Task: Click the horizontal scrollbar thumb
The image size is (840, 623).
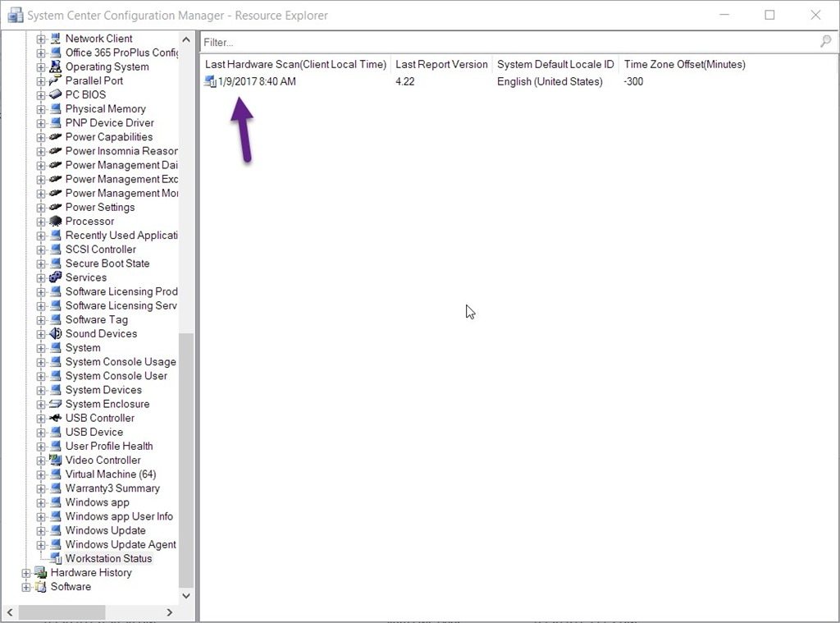Action: 62,612
